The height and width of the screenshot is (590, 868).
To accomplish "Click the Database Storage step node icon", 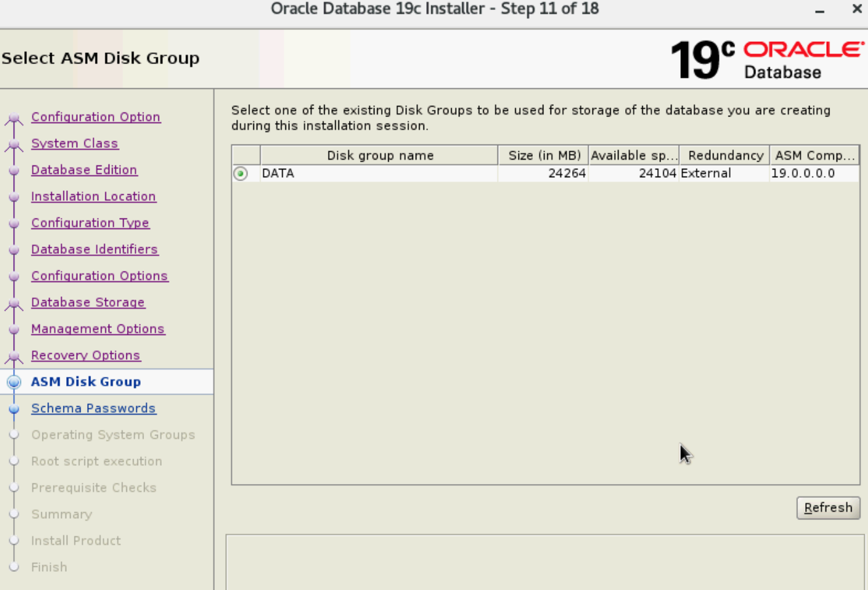I will [x=14, y=304].
